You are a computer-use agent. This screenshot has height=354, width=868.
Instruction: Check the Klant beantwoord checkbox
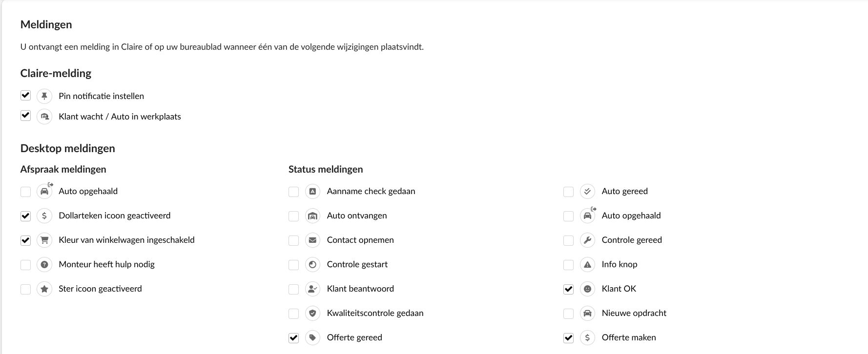pyautogui.click(x=293, y=289)
